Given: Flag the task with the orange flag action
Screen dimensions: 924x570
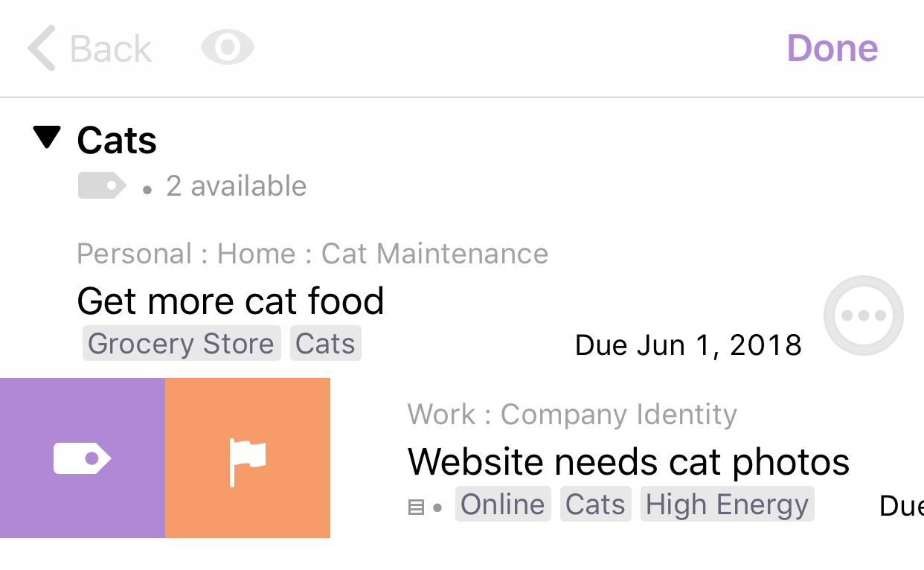Looking at the screenshot, I should point(248,458).
